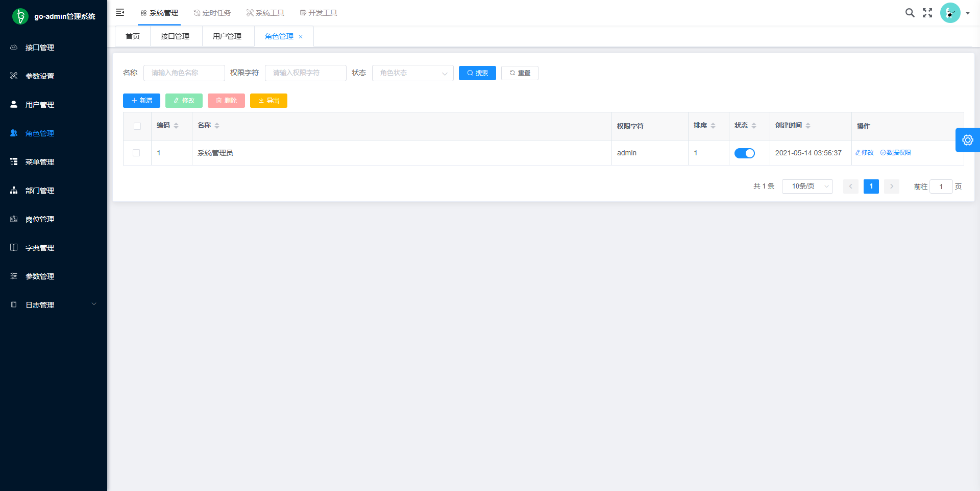
Task: Switch to the 用户管理 tab
Action: (227, 37)
